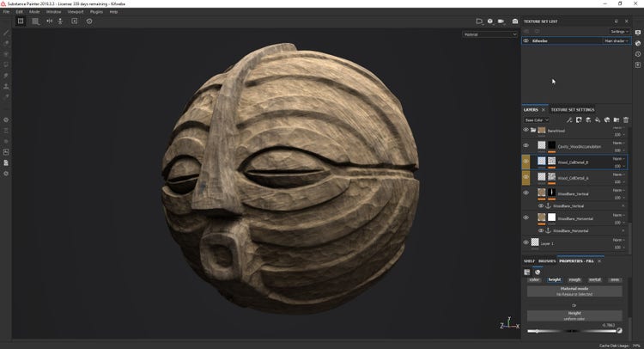The height and width of the screenshot is (349, 644).
Task: Select the Clone tool in left toolbar
Action: [6, 85]
